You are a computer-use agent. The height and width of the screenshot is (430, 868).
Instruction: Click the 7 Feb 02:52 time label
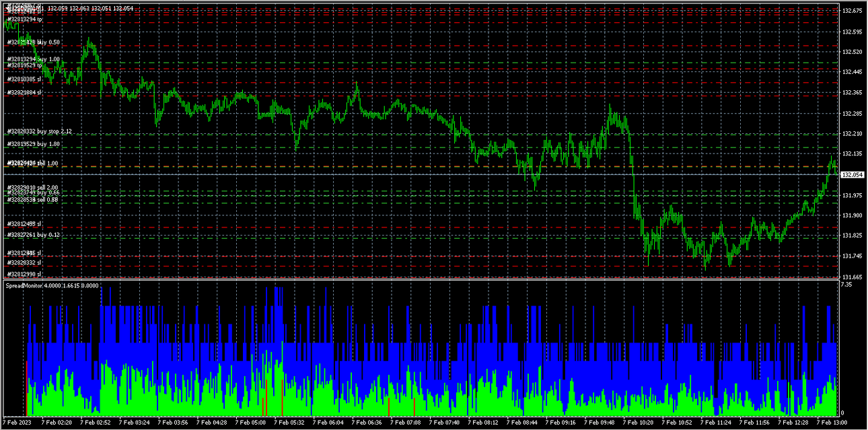[x=96, y=423]
